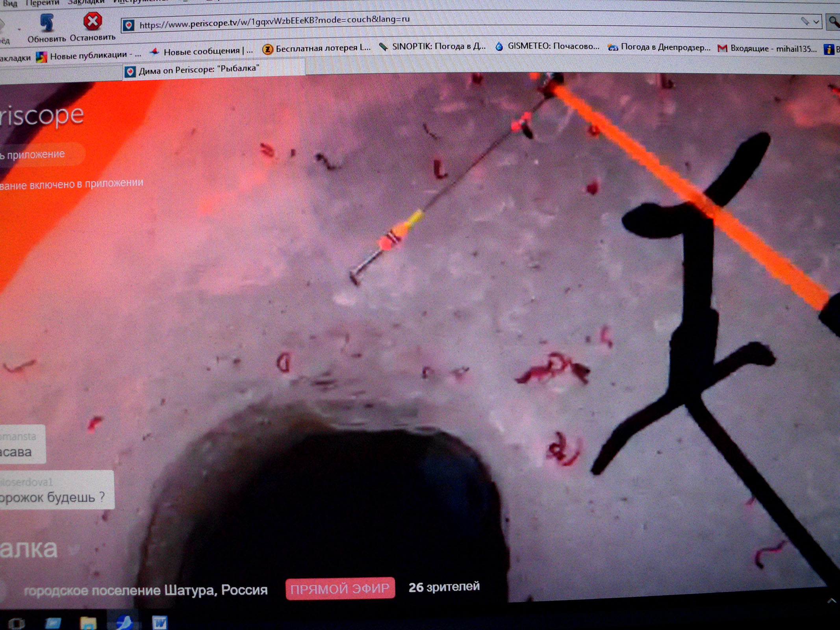840x630 pixels.
Task: Click the Twitter bird icon beside title
Action: click(74, 548)
